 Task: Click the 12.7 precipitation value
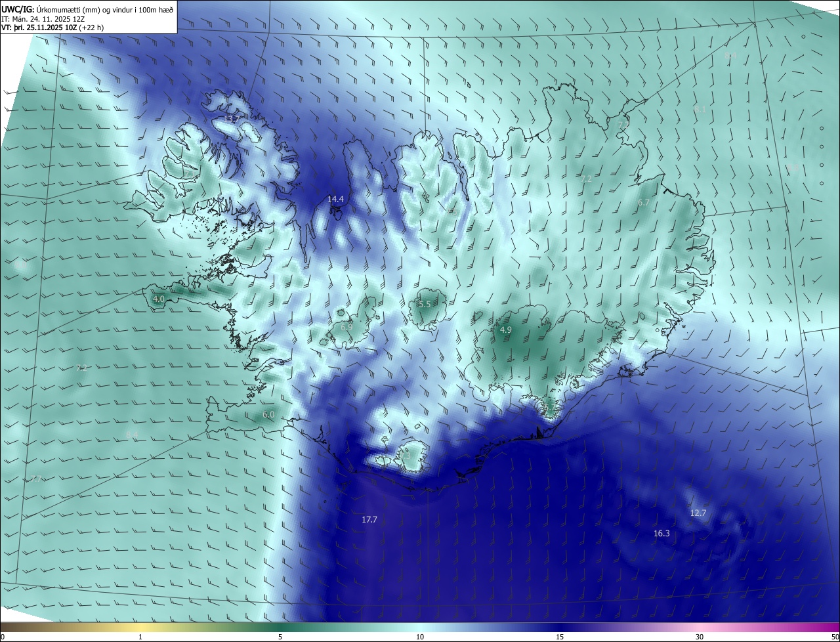tap(698, 513)
